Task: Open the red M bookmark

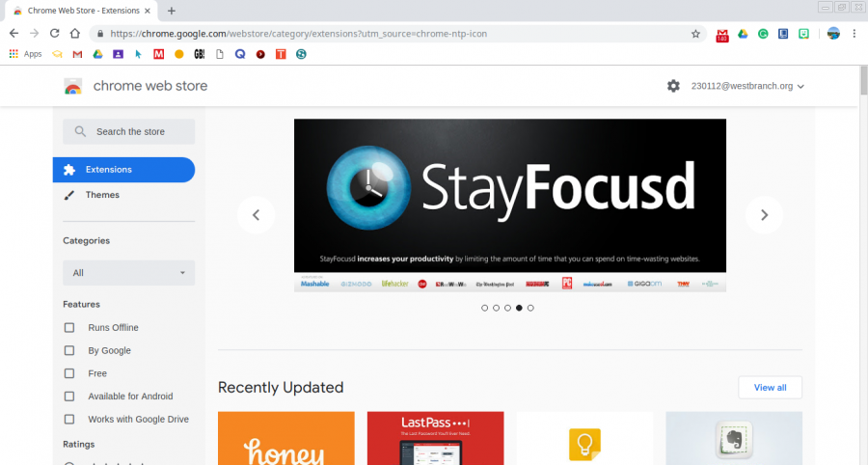Action: tap(159, 54)
